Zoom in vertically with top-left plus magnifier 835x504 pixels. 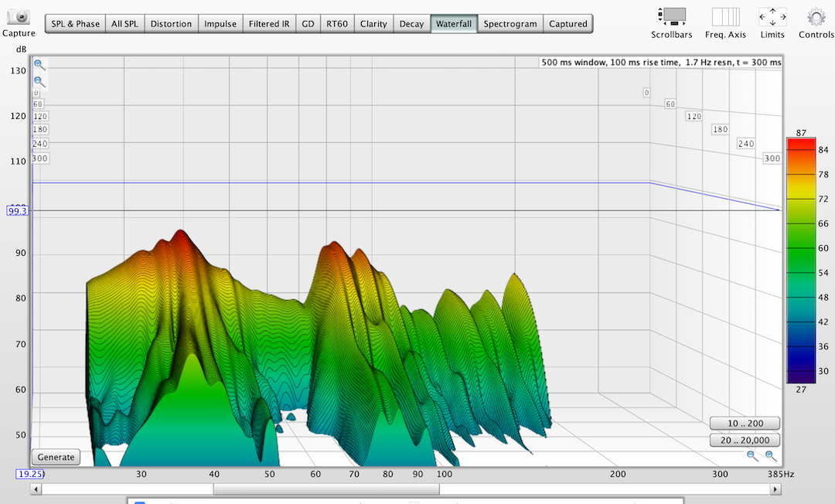pyautogui.click(x=39, y=66)
